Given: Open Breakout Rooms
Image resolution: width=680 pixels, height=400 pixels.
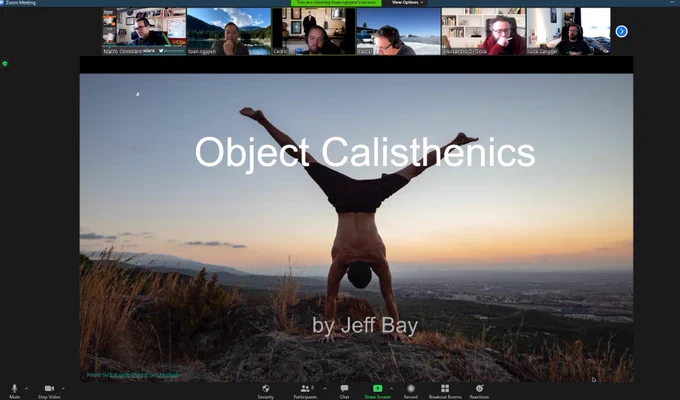Looking at the screenshot, I should (445, 390).
